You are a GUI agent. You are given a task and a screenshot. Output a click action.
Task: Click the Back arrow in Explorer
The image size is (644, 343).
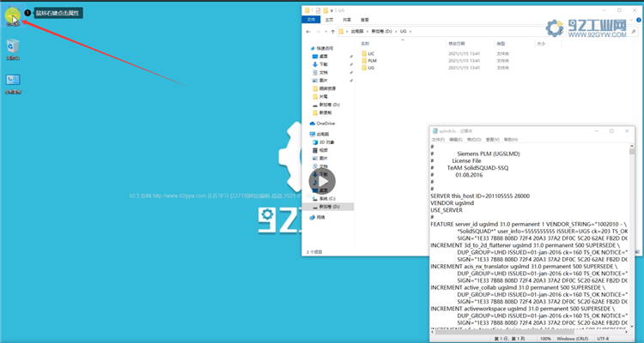[x=308, y=32]
